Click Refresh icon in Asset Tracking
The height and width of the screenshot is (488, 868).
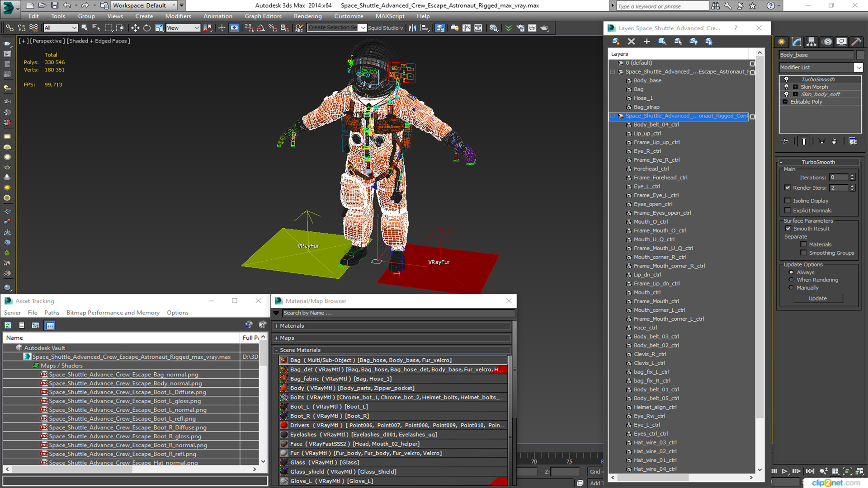point(8,325)
